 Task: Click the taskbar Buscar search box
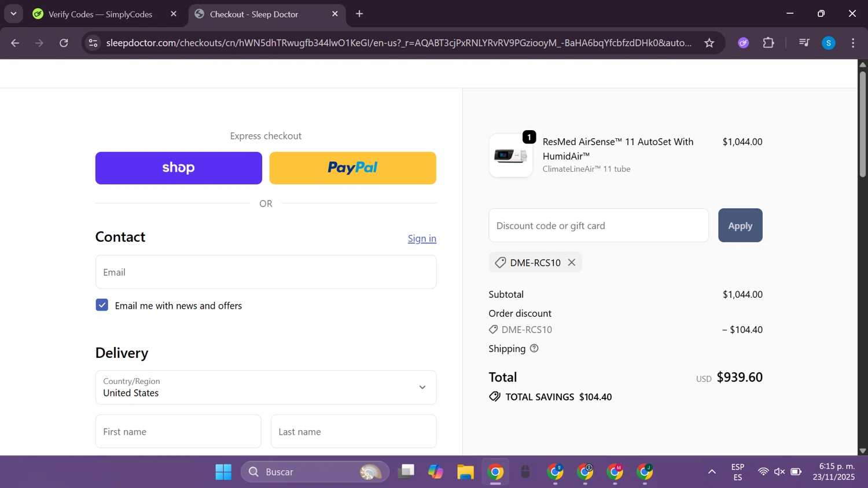tap(315, 472)
